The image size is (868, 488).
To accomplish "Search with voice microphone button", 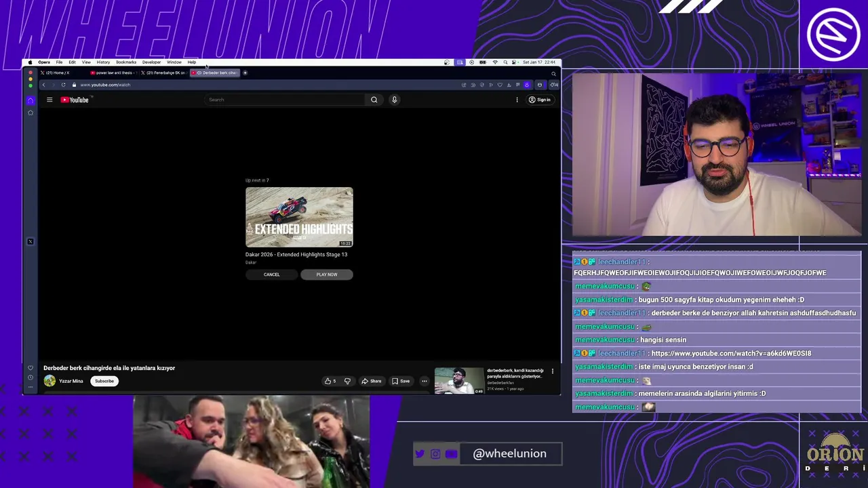I will [394, 100].
